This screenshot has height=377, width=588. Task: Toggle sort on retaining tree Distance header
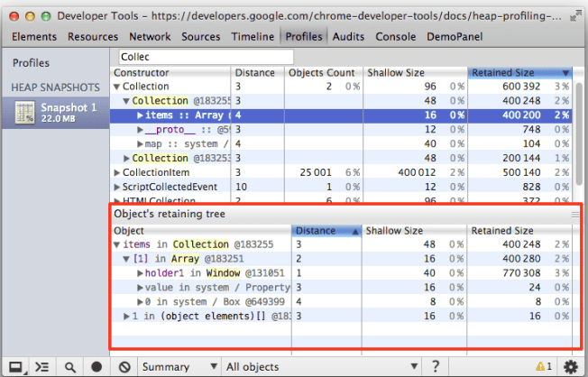pyautogui.click(x=326, y=231)
